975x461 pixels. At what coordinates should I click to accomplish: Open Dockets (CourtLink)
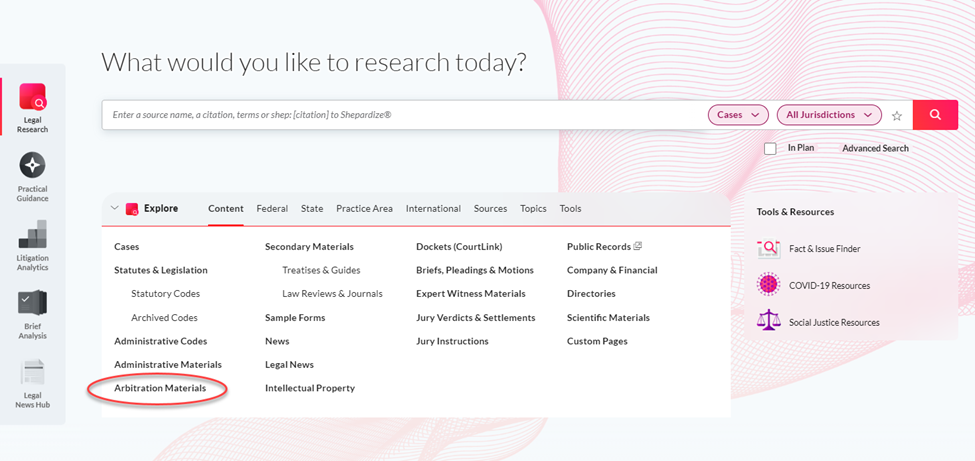pos(459,247)
